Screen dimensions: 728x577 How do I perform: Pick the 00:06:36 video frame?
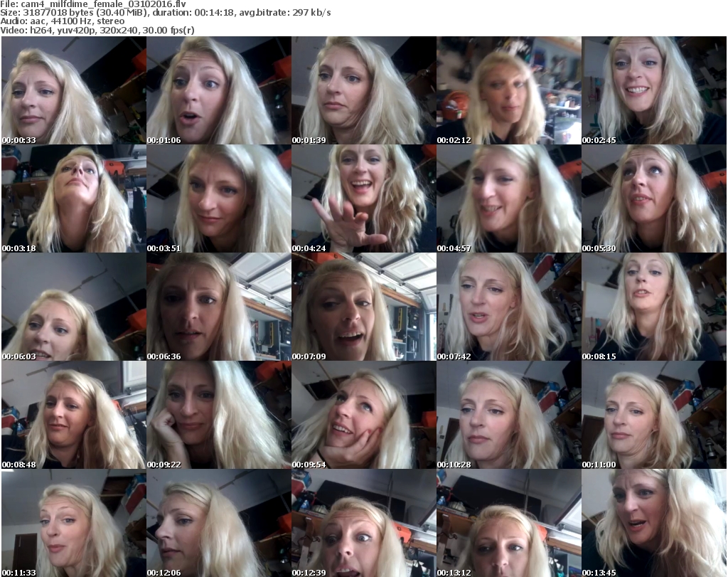tap(219, 307)
